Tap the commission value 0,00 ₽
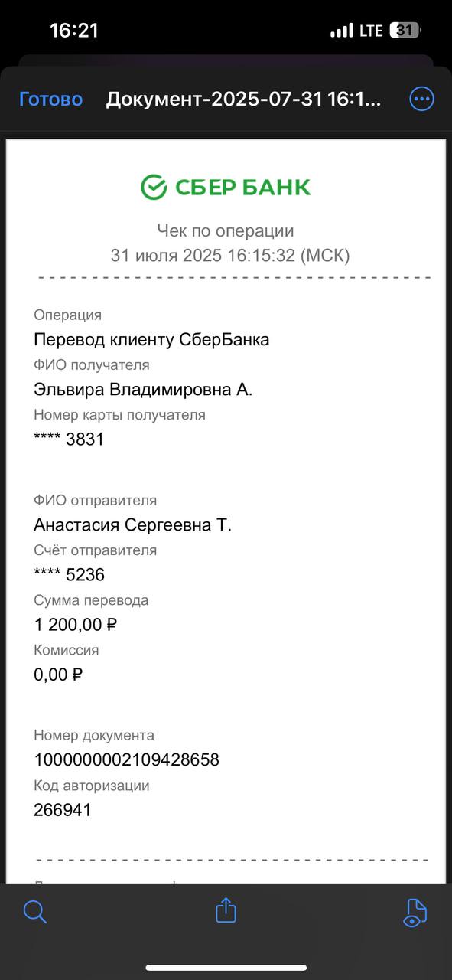Viewport: 452px width, 980px height. click(58, 675)
